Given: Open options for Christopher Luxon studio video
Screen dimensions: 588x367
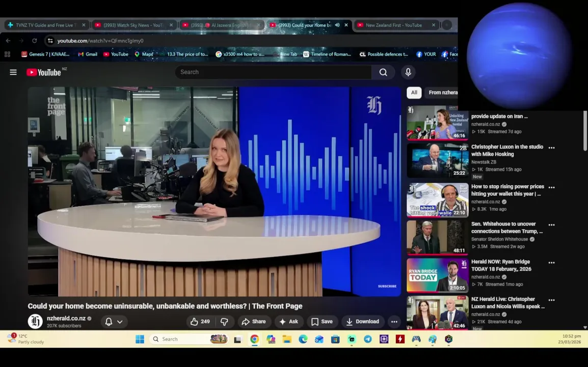Looking at the screenshot, I should [551, 147].
